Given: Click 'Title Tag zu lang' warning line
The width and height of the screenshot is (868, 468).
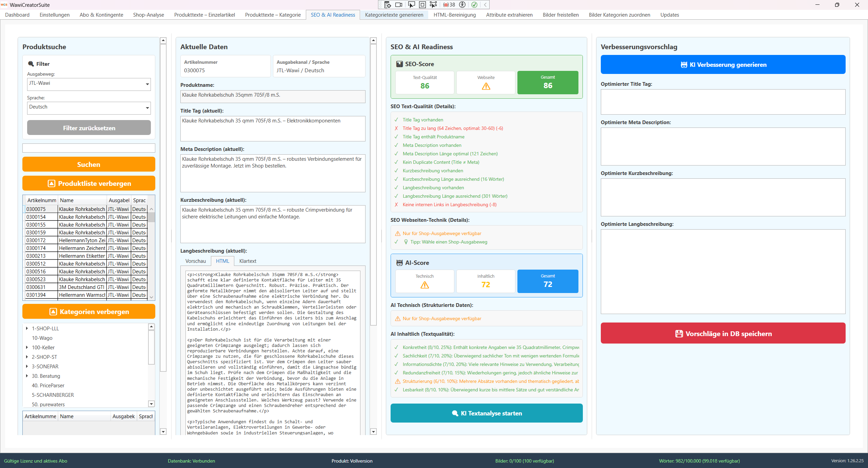Looking at the screenshot, I should [x=453, y=128].
